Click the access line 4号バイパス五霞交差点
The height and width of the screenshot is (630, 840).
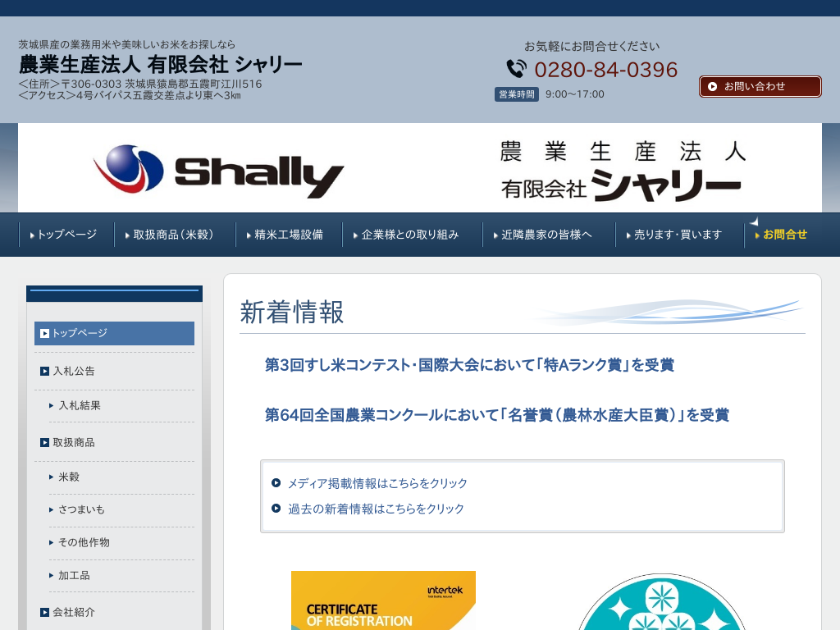coord(130,95)
